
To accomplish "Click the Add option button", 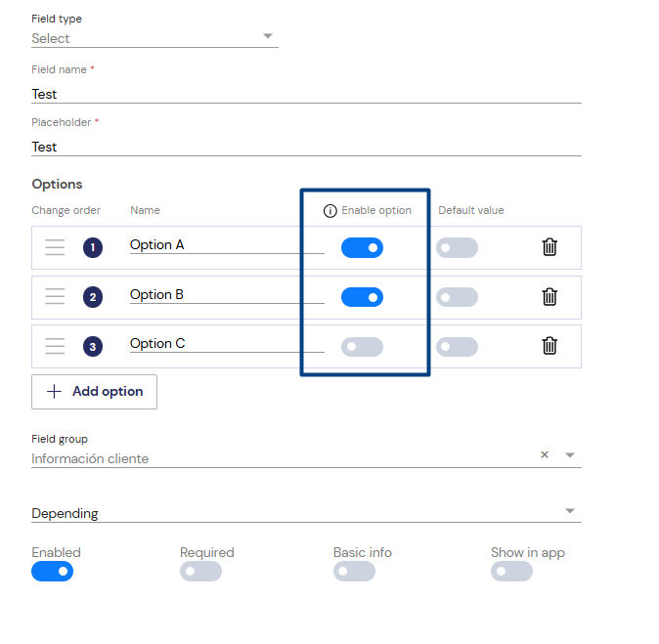I will (x=94, y=392).
